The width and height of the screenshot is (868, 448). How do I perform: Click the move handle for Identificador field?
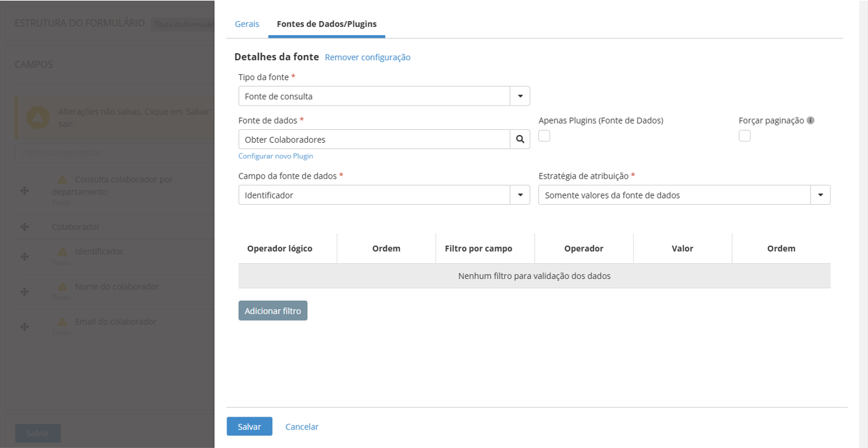point(24,257)
